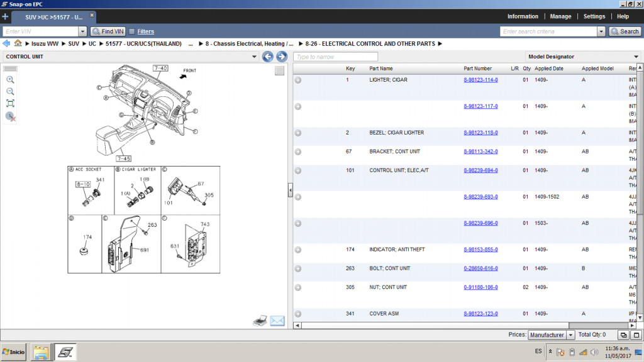This screenshot has height=362, width=644.
Task: Select the SUV >UC >51577 tab
Action: pos(53,17)
